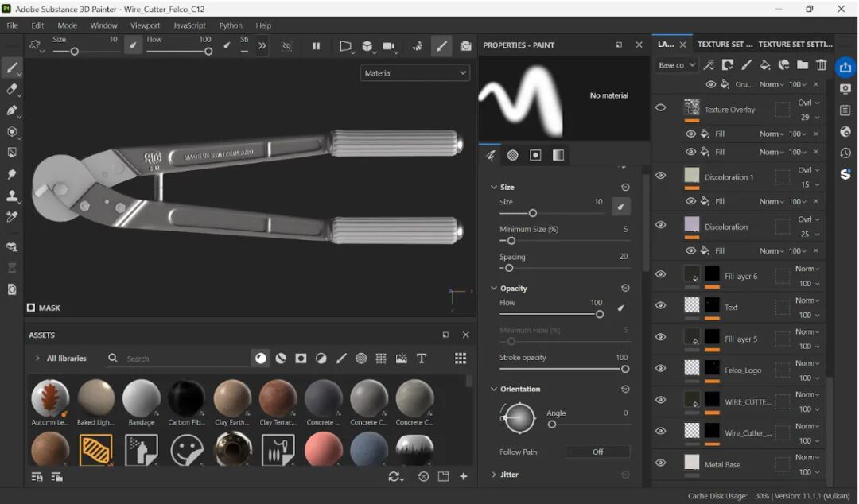
Task: Open the Python menu
Action: (231, 25)
